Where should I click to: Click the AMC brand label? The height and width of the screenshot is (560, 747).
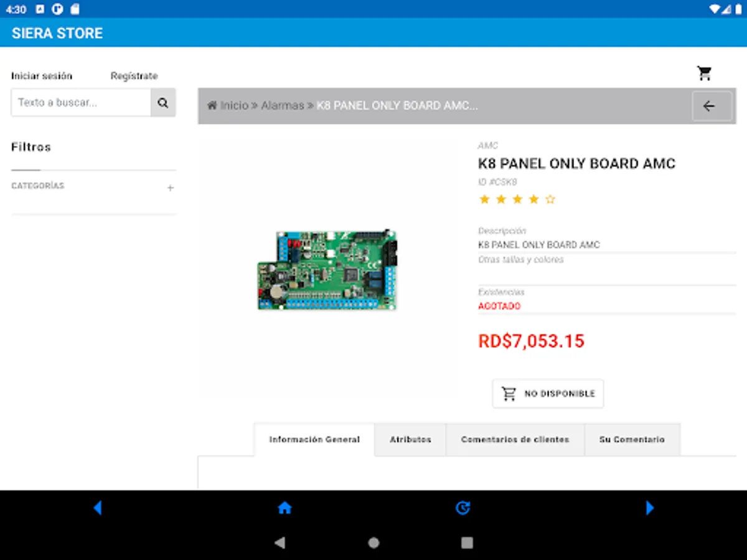tap(488, 146)
